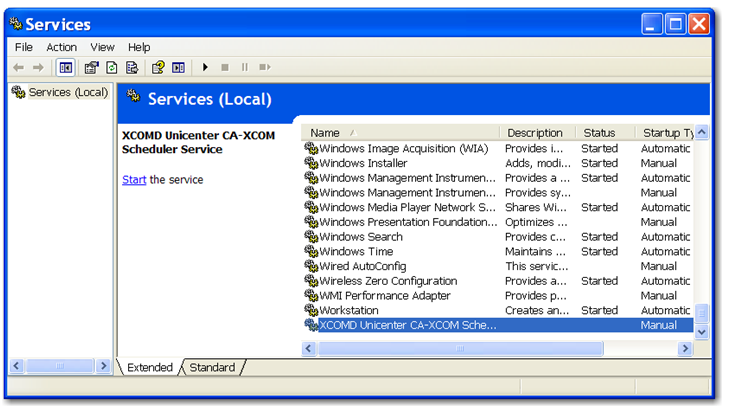
Task: Select the Workstation service name
Action: [x=349, y=310]
